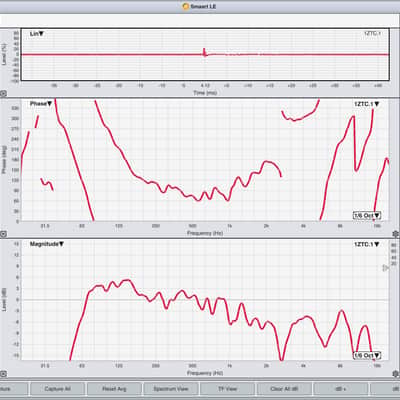Change 1/6 Oct smoothing on Phase plot
This screenshot has height=400, width=400.
click(x=367, y=216)
